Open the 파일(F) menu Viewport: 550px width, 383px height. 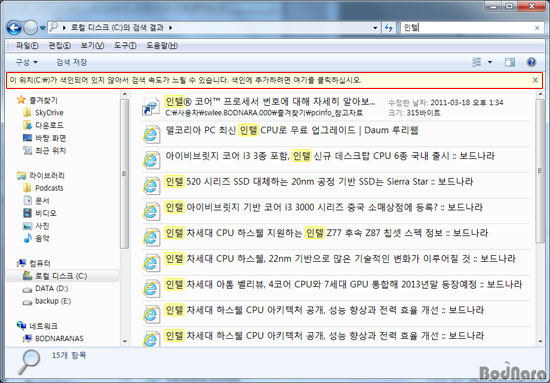coord(27,46)
